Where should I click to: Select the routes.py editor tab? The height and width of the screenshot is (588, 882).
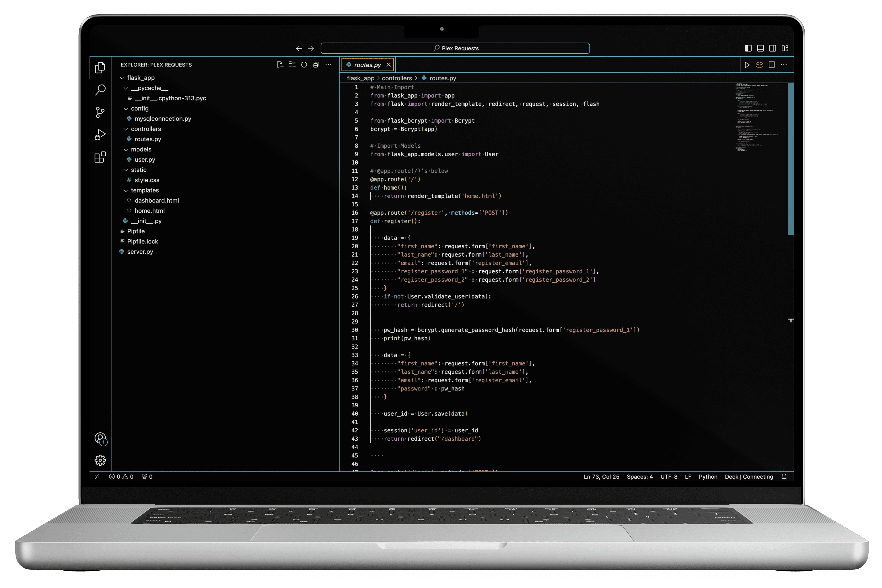click(367, 65)
